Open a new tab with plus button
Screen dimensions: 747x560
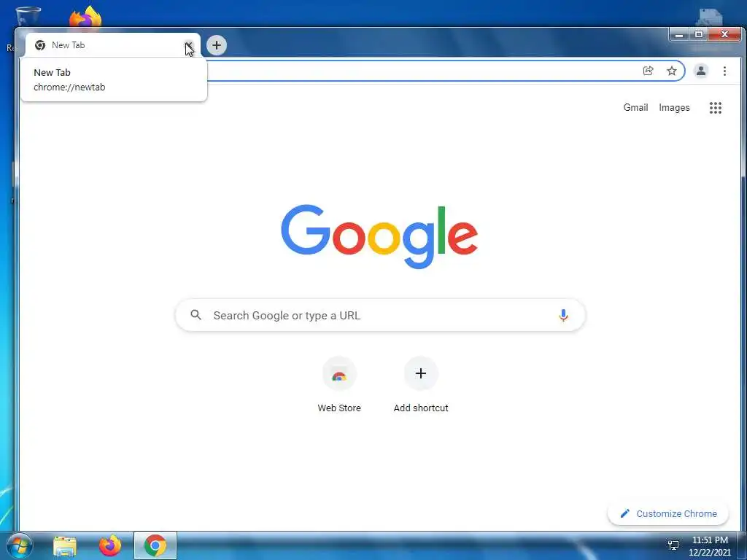(217, 45)
